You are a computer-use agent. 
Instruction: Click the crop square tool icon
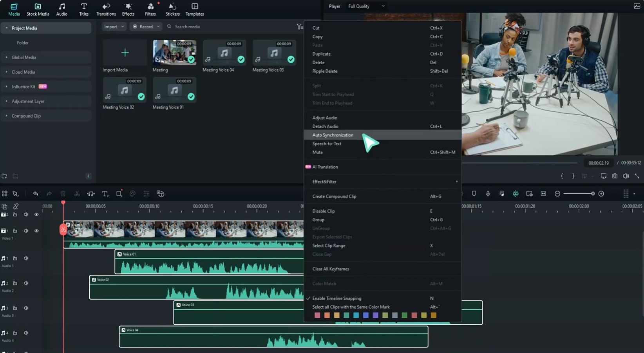click(x=119, y=193)
